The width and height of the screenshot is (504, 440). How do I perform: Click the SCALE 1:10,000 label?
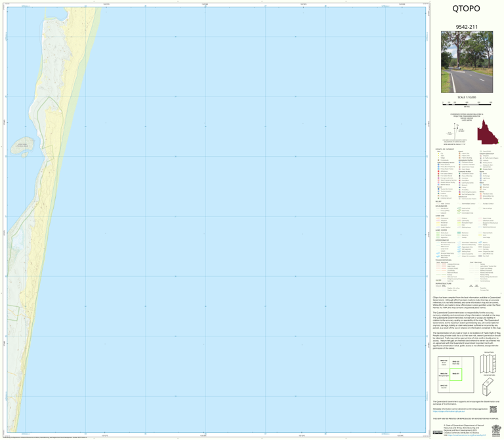pyautogui.click(x=467, y=97)
